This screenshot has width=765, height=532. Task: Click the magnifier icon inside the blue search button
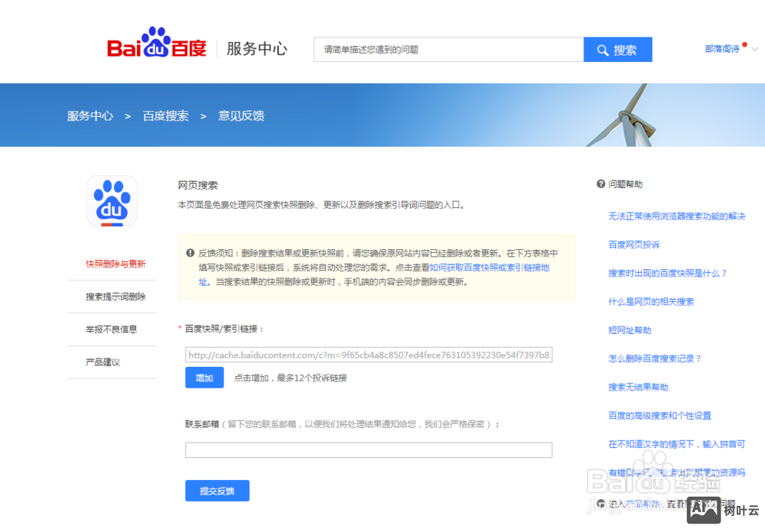point(602,48)
